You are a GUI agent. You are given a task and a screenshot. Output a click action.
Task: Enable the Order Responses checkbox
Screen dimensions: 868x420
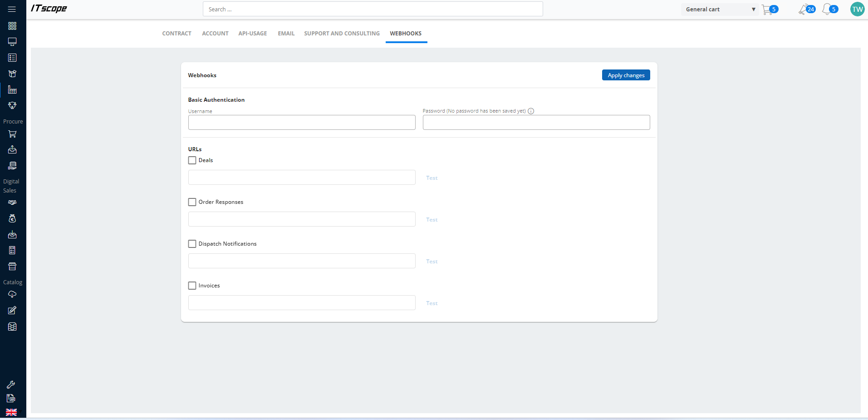[192, 202]
